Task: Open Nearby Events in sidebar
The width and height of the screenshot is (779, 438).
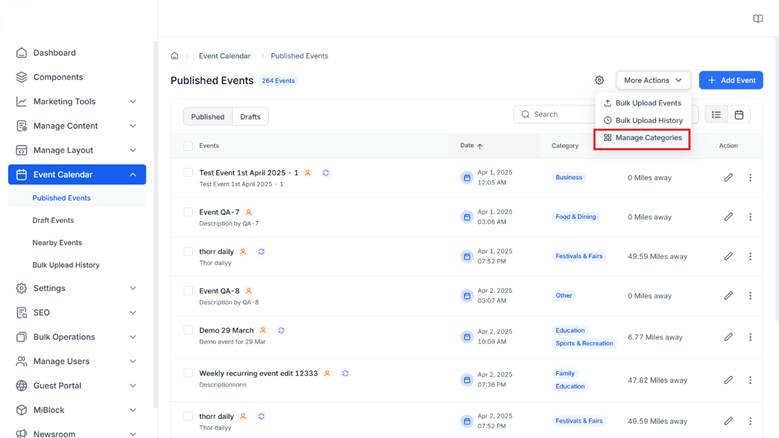Action: [x=57, y=242]
